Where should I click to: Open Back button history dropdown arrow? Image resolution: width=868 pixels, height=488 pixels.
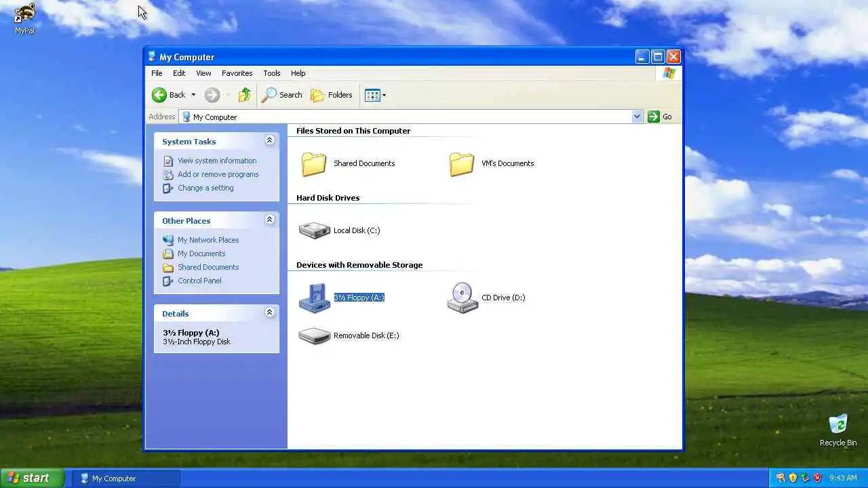(x=193, y=95)
